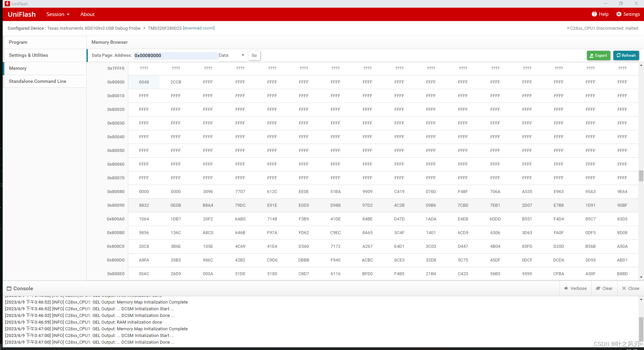Select memory cell value 706A

[x=495, y=192]
